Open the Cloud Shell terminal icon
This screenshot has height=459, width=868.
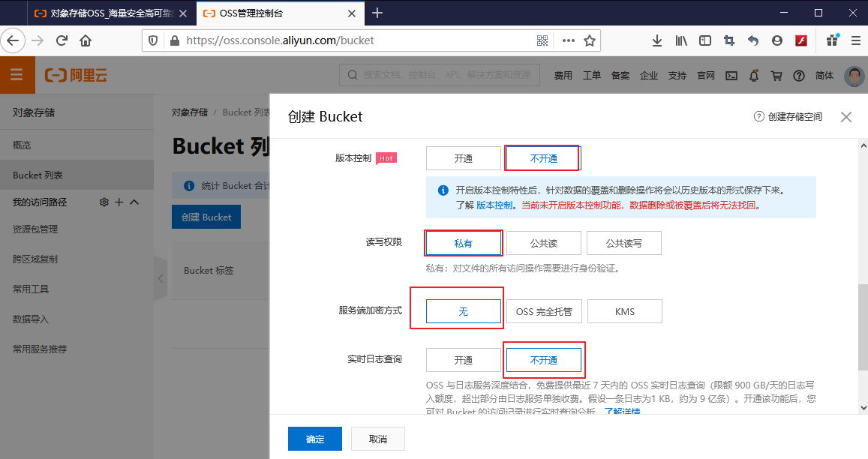731,76
